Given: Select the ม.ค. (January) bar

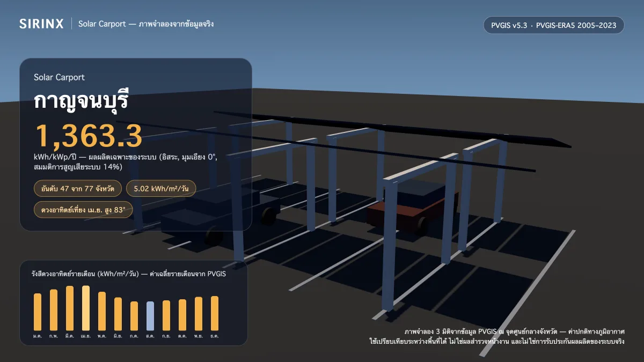Looking at the screenshot, I should 38,312.
